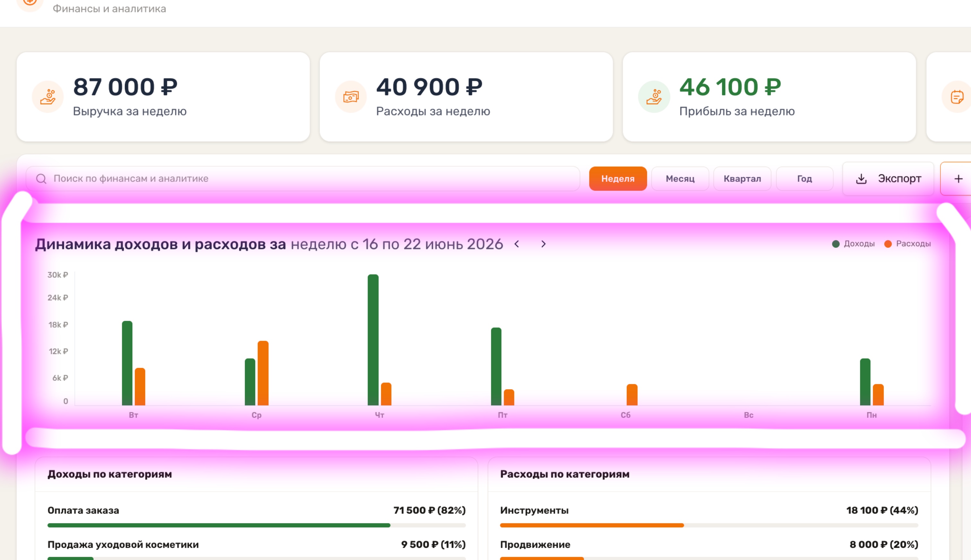Click the green income bar for Чт

(373, 340)
